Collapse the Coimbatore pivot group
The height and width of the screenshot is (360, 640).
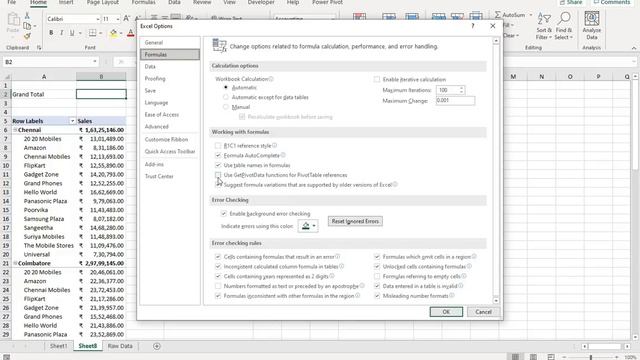(15, 263)
